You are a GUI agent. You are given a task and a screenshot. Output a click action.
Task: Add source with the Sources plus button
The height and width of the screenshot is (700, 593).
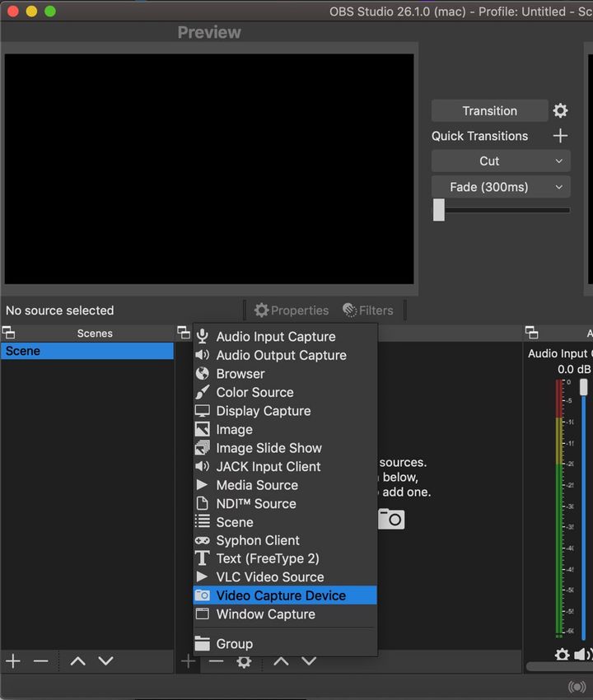tap(188, 661)
